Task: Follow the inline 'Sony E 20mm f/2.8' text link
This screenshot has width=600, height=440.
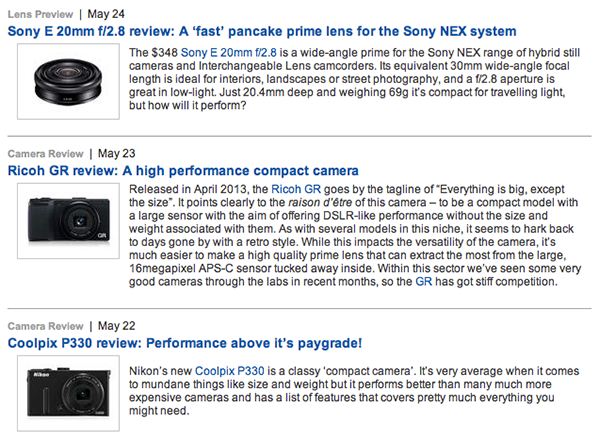Action: tap(228, 52)
